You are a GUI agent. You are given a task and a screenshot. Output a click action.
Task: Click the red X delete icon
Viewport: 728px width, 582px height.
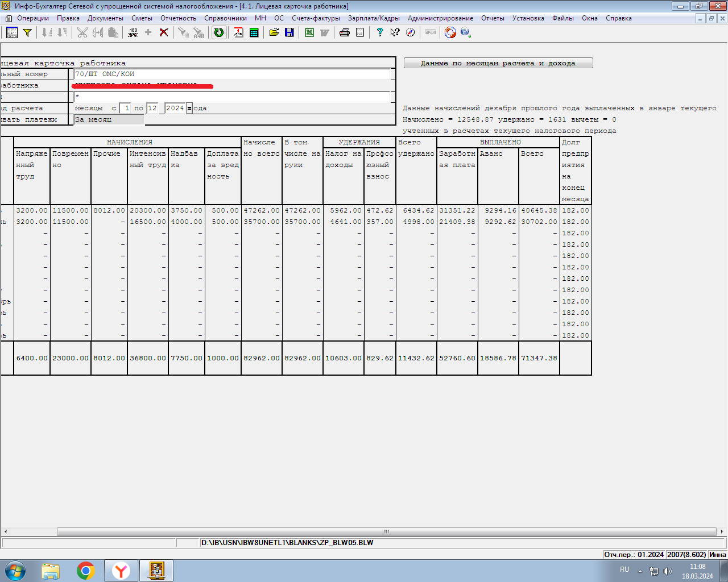(x=164, y=32)
